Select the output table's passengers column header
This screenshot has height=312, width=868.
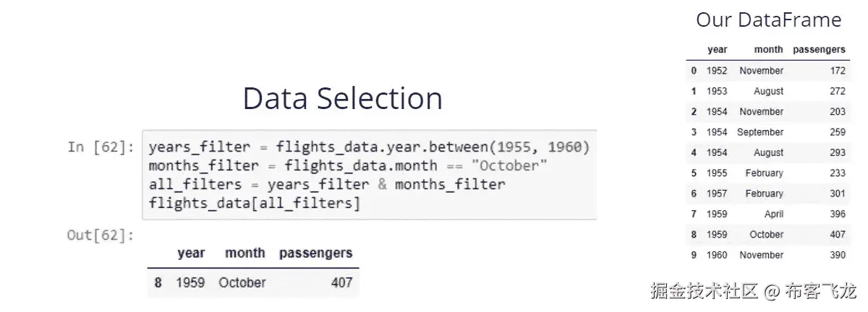pos(315,253)
